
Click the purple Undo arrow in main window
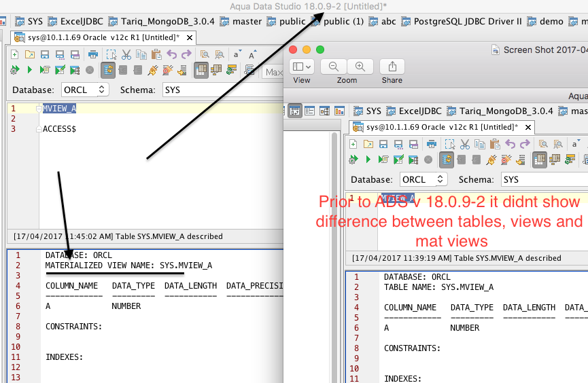tap(172, 55)
